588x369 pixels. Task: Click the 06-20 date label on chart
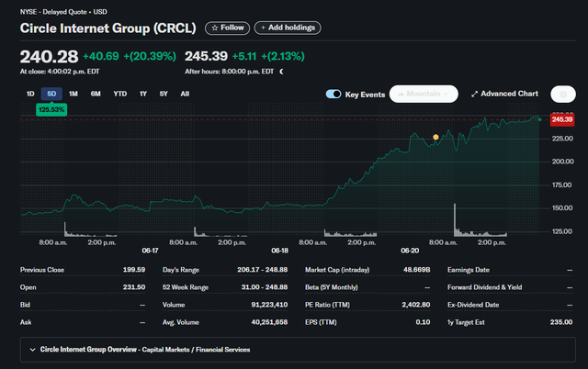click(410, 251)
